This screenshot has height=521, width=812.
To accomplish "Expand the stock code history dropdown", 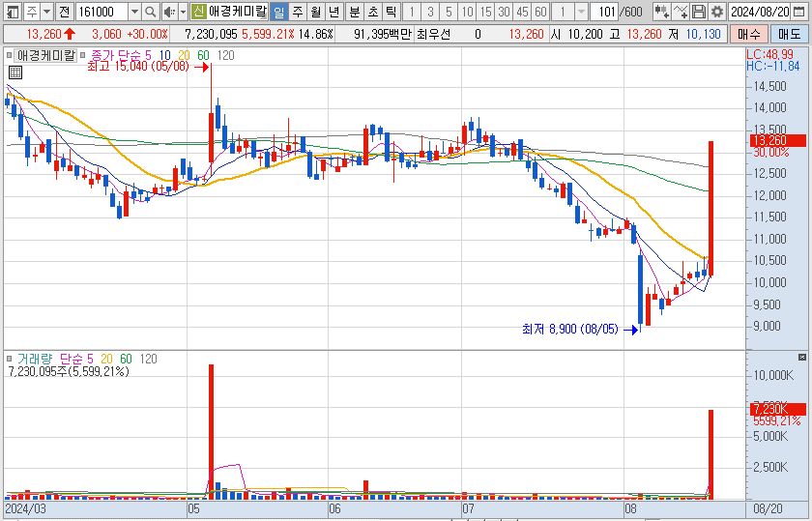I will [134, 12].
